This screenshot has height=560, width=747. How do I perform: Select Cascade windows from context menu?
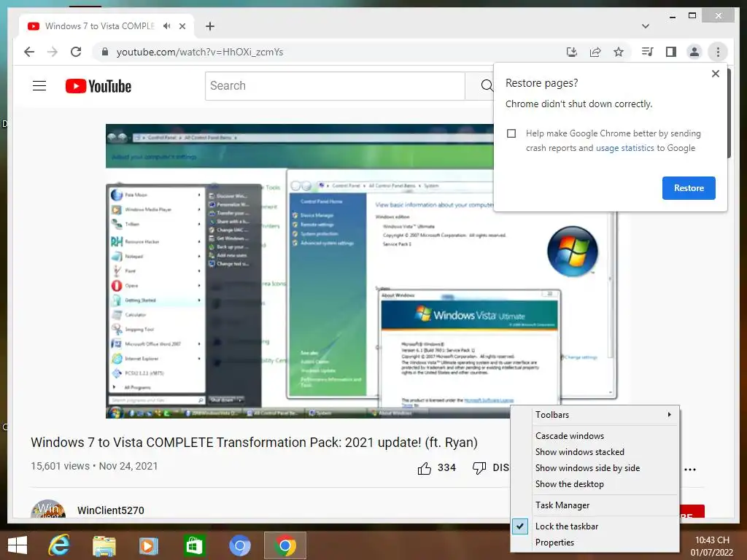coord(595,436)
